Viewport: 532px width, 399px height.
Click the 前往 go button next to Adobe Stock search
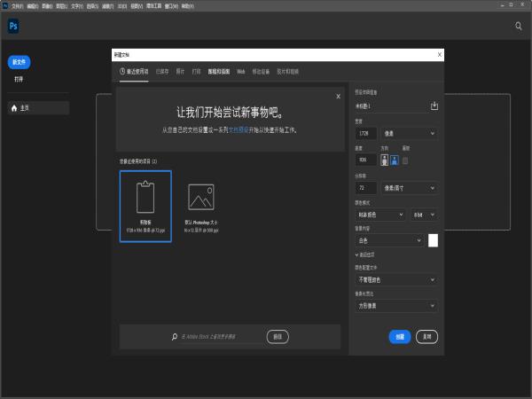pyautogui.click(x=278, y=337)
